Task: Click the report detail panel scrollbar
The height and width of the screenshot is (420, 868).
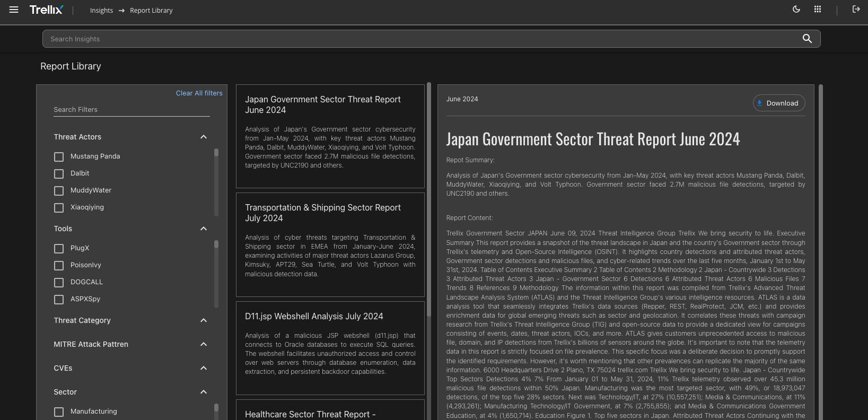Action: click(821, 252)
